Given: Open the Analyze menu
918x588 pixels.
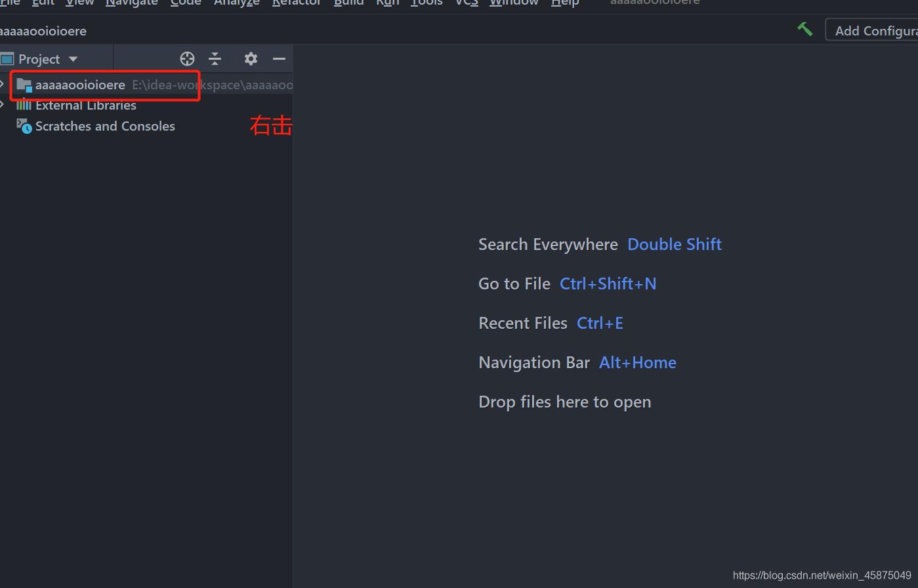Looking at the screenshot, I should click(x=236, y=3).
